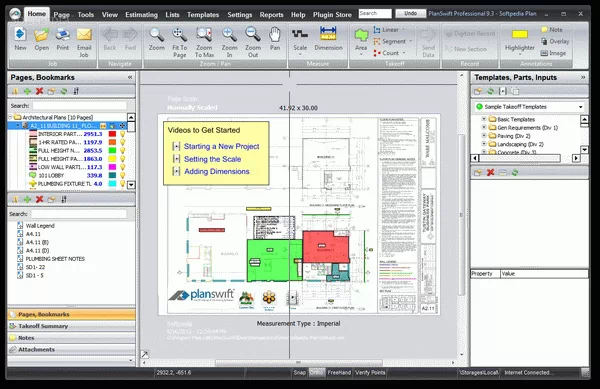This screenshot has width=600, height=389.
Task: Select the Area takeoff tool
Action: 361,35
